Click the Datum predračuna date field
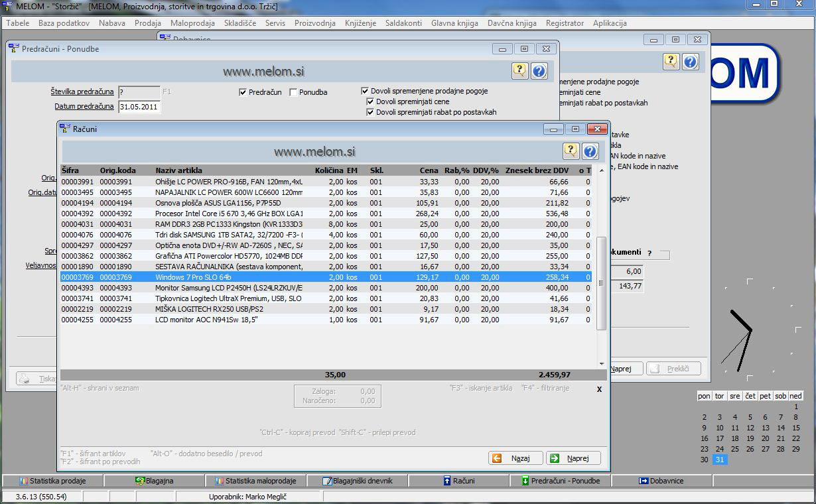816x504 pixels. tap(139, 107)
